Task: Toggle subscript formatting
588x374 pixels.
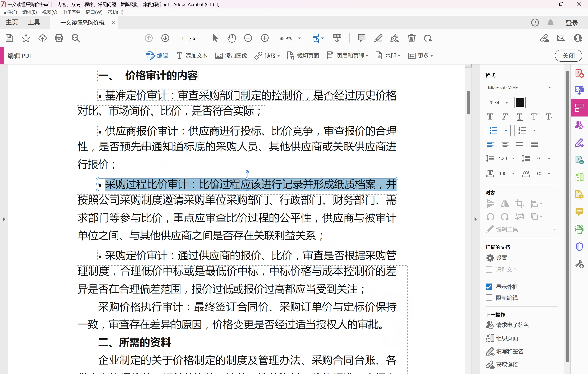Action: click(x=549, y=116)
